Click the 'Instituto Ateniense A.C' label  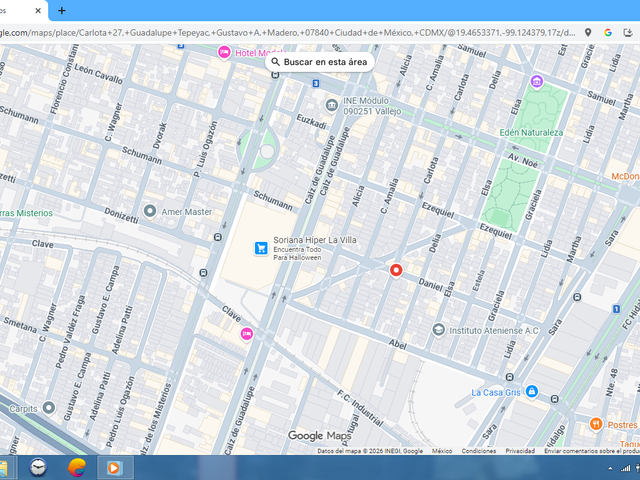[x=494, y=331]
